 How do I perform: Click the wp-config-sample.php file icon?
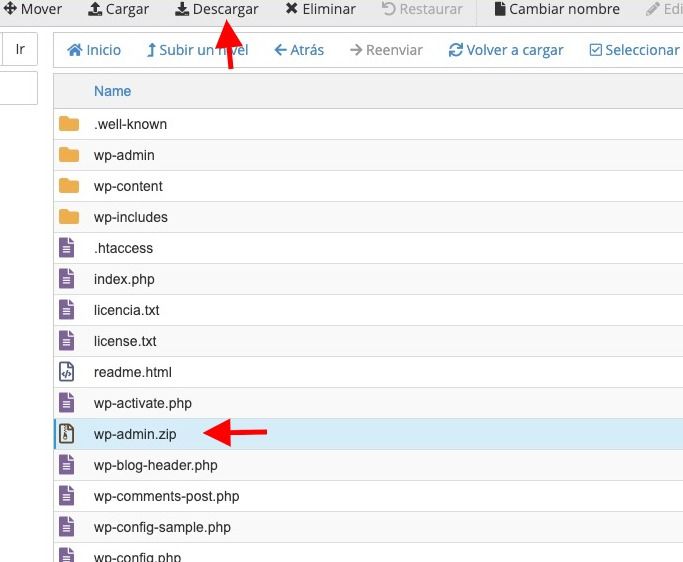pos(67,527)
